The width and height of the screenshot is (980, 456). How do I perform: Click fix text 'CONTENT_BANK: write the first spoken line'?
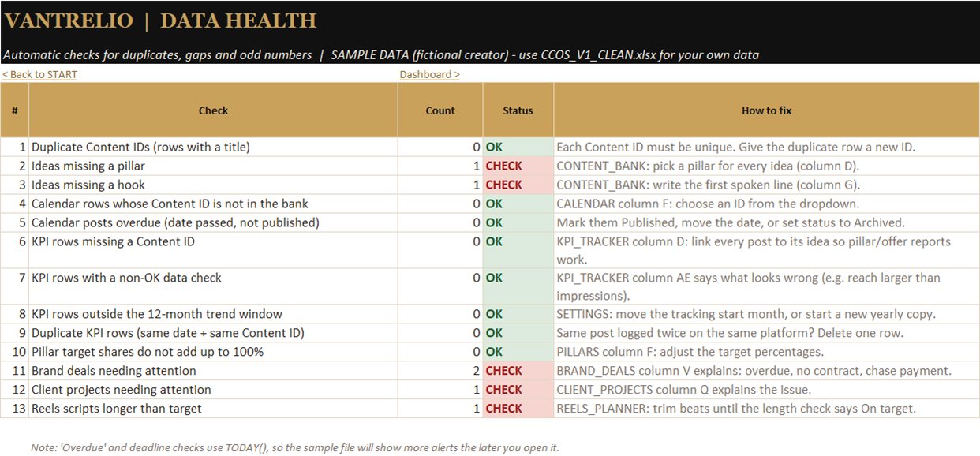point(766,185)
